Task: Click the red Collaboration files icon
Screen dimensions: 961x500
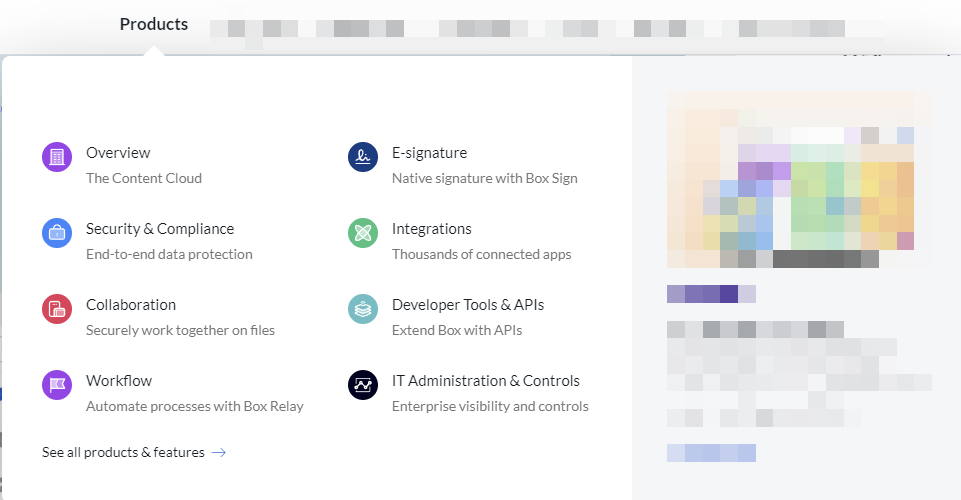Action: click(57, 309)
